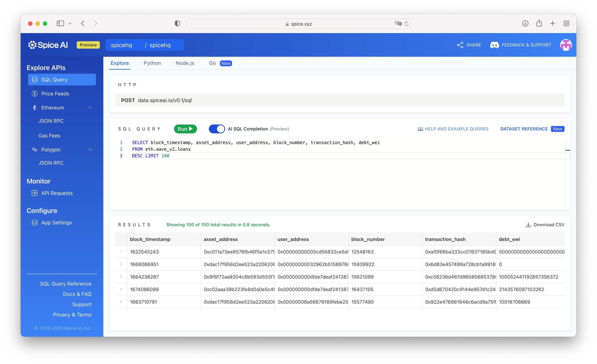This screenshot has height=364, width=597.
Task: Open Safari sidebar dropdown chevron
Action: 70,24
